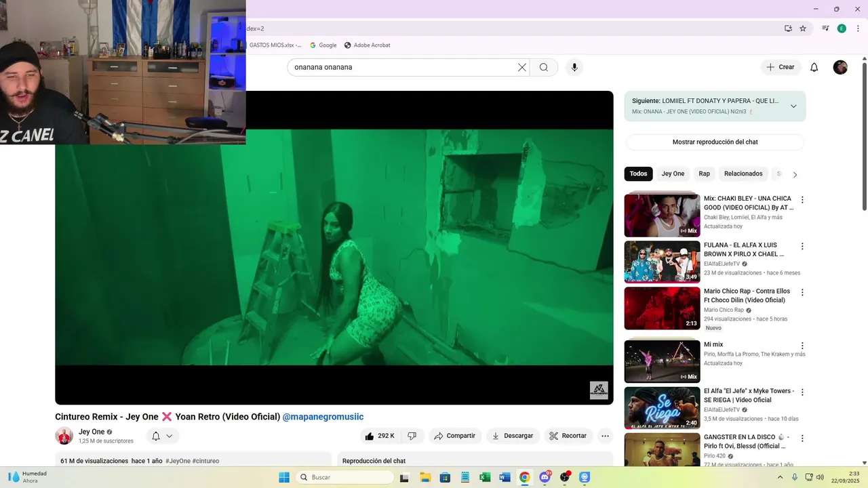Screen dimensions: 868x488
Task: Open options for Mix: CHAKI BLEY video
Action: 802,200
